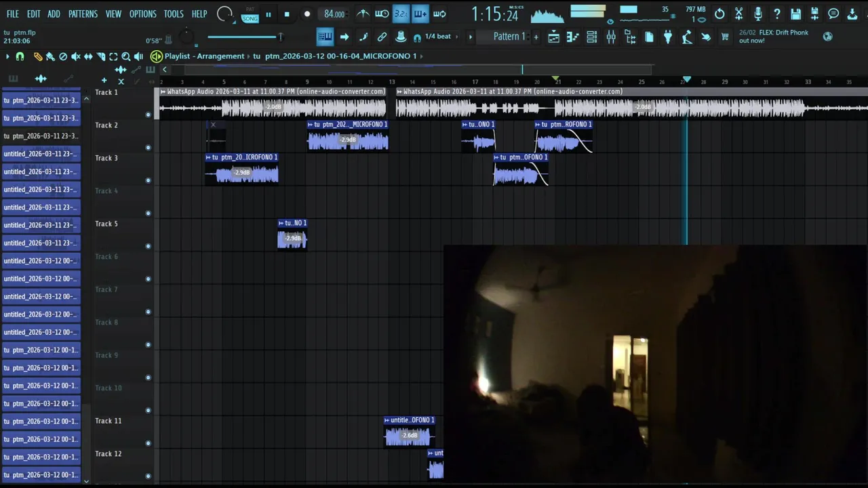Pause playback with the pause button
This screenshot has height=488, width=868.
[x=269, y=14]
